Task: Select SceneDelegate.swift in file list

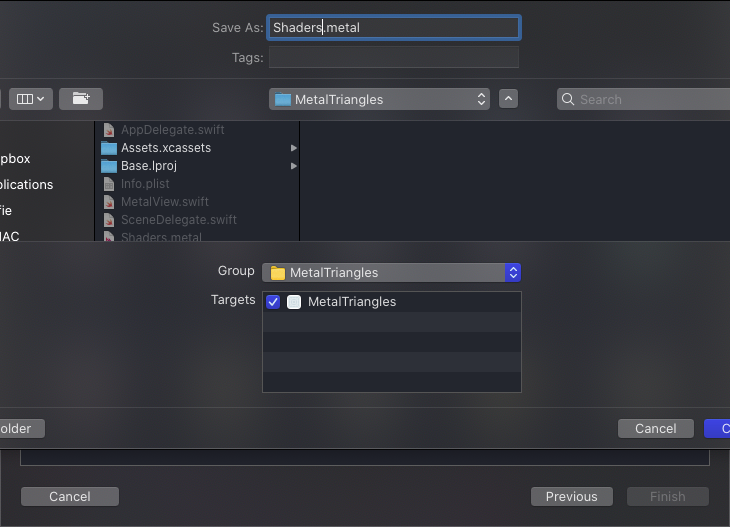Action: 198,220
